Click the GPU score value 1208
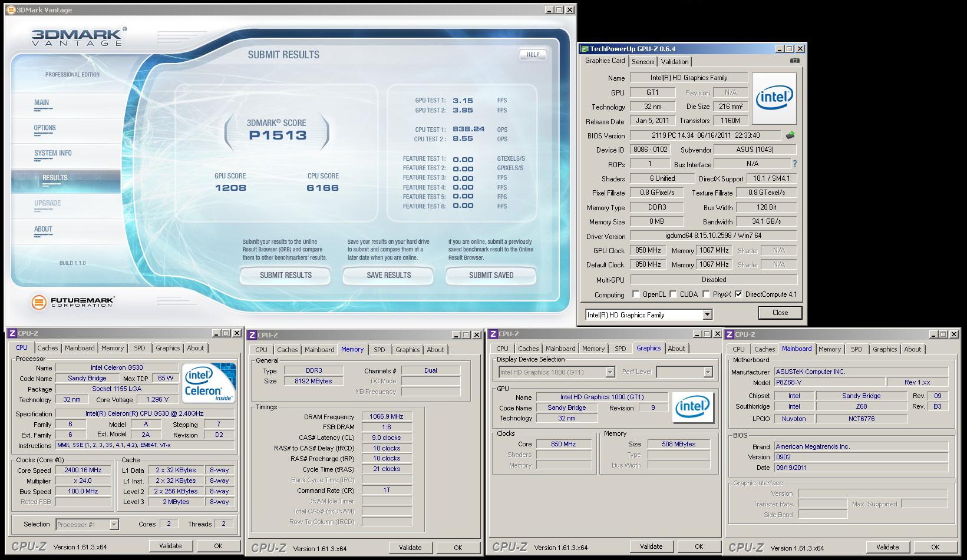The image size is (967, 560). click(230, 188)
